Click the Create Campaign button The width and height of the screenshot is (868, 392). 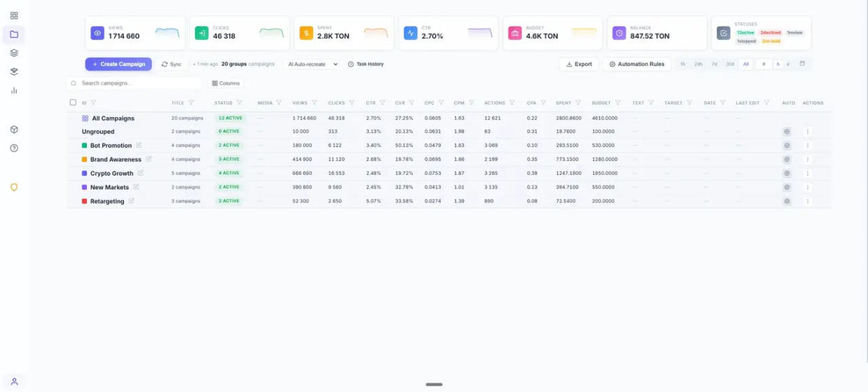[x=118, y=64]
